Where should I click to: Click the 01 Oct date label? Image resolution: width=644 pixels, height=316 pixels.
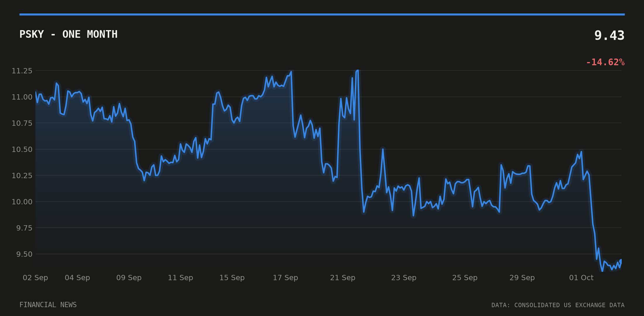[581, 278]
